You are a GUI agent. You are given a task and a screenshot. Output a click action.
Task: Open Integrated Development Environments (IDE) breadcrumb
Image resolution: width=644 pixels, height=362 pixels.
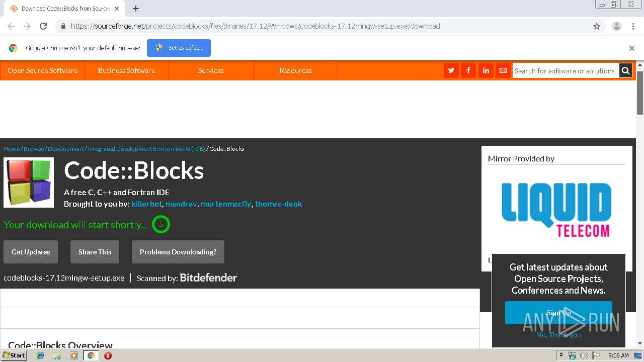point(146,149)
